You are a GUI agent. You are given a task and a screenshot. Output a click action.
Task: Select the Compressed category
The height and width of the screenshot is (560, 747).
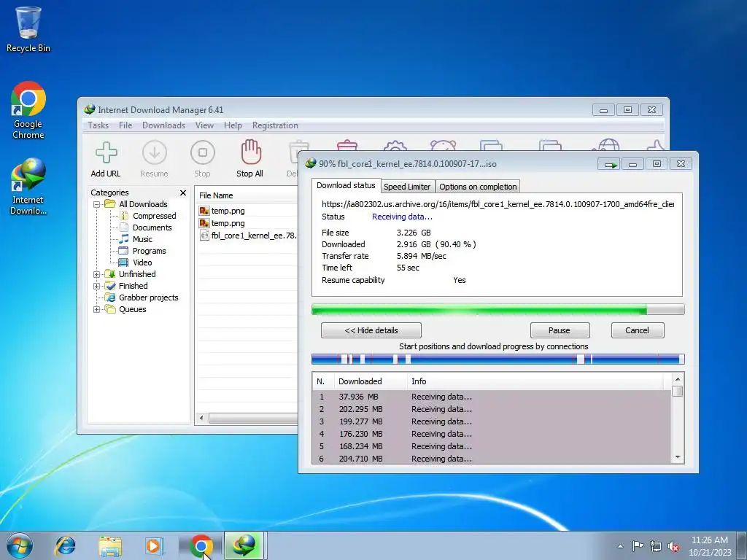tap(155, 216)
